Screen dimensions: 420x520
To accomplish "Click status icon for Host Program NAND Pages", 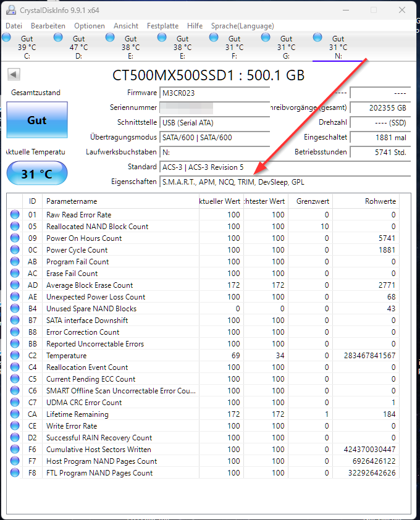I will click(15, 461).
